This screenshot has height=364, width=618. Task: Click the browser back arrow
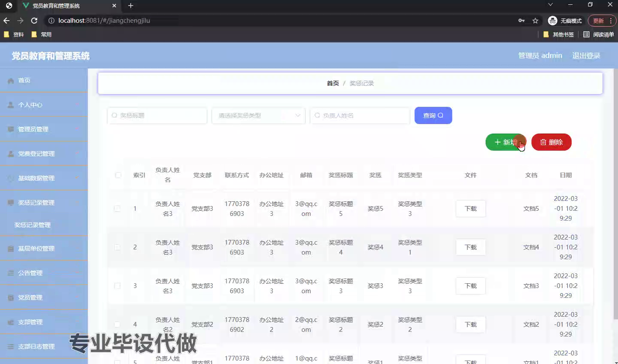6,21
